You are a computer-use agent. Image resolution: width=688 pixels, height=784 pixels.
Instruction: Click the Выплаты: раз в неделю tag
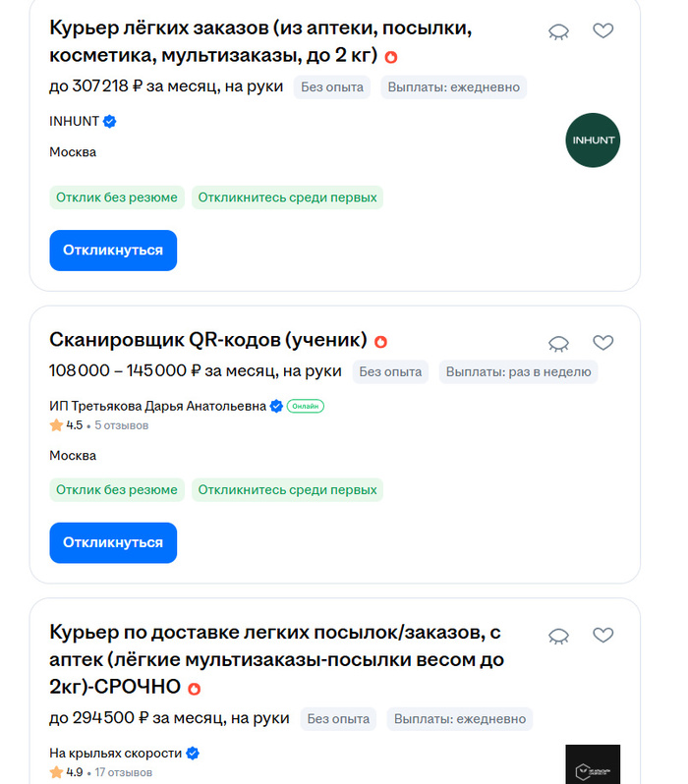coord(518,371)
